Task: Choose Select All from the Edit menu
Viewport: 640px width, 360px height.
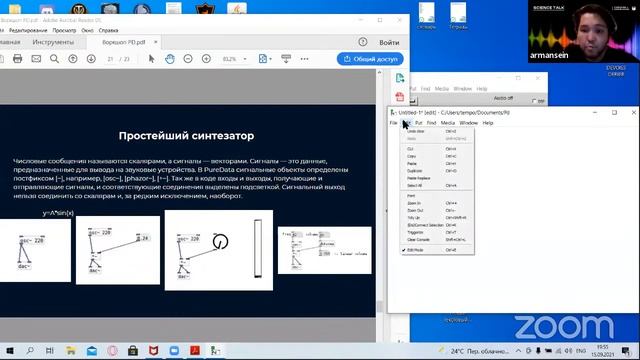Action: [437, 186]
